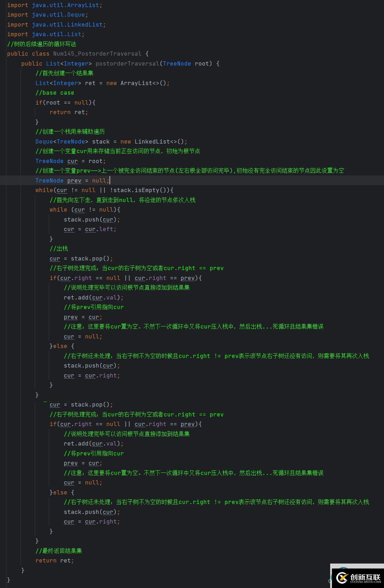This screenshot has height=588, width=384.
Task: Click the 'List<Integer> ret = new ArrayList<>();' line
Action: tap(102, 83)
